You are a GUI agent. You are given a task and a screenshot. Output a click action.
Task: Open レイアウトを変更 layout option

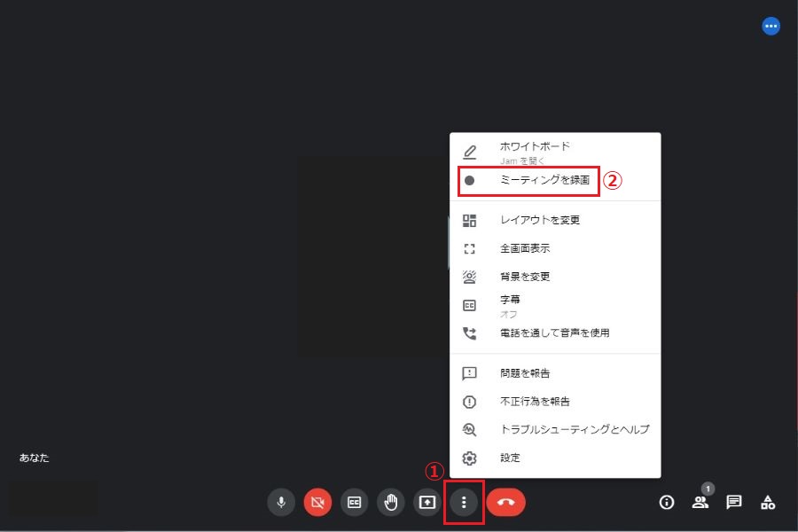click(539, 220)
